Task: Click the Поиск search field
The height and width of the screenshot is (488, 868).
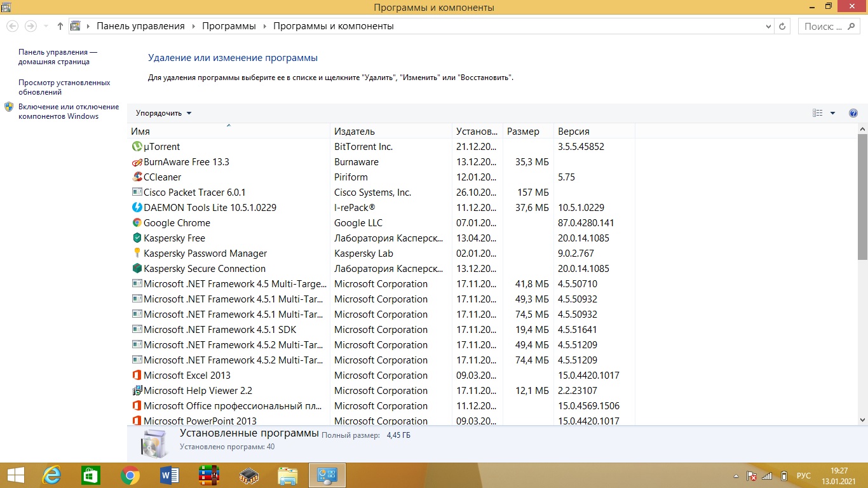Action: (x=829, y=26)
